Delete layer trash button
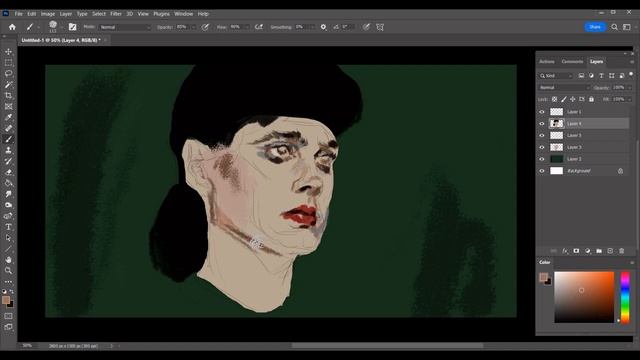Screen dimensions: 640x360 [x=621, y=251]
